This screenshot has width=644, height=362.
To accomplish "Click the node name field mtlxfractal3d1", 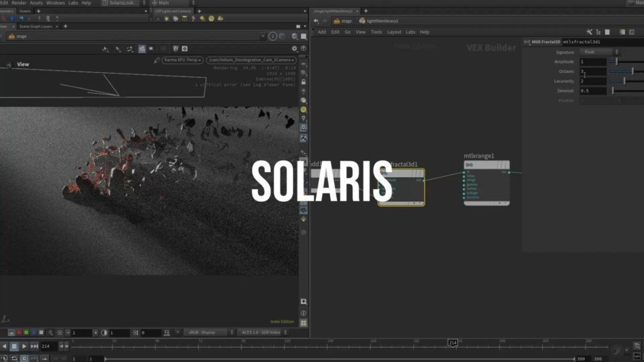I will pos(602,42).
